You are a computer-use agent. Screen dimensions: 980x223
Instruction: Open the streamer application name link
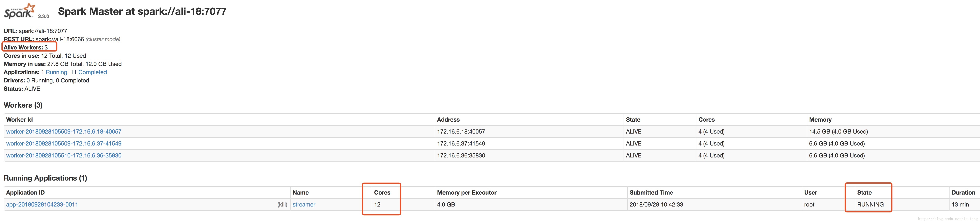pos(304,204)
